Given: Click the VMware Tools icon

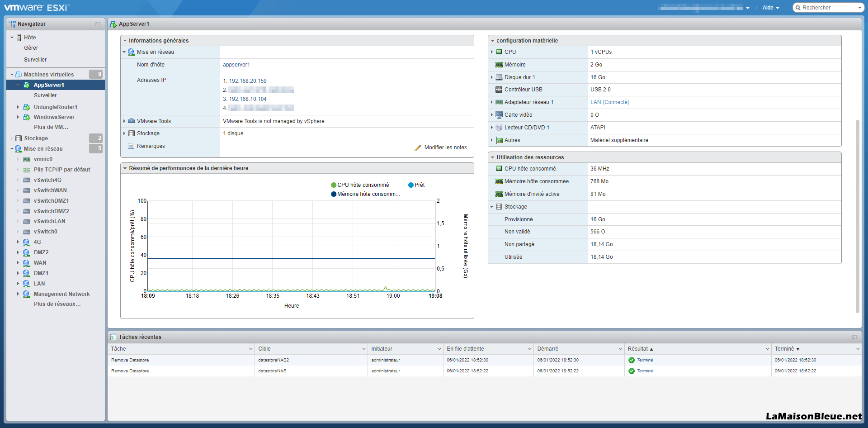Looking at the screenshot, I should pos(132,121).
